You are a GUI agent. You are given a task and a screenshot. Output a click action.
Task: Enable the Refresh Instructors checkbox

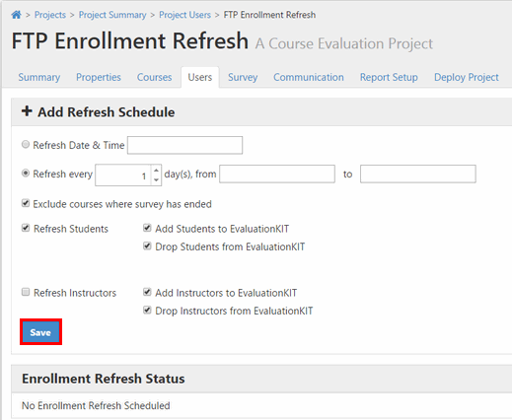click(26, 292)
